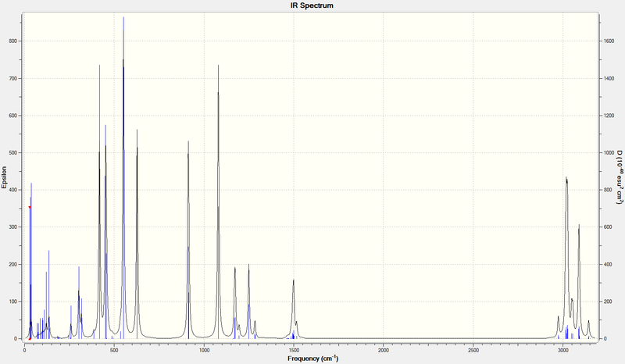Click the 600 tick on the D axis
The width and height of the screenshot is (625, 364).
(x=607, y=227)
